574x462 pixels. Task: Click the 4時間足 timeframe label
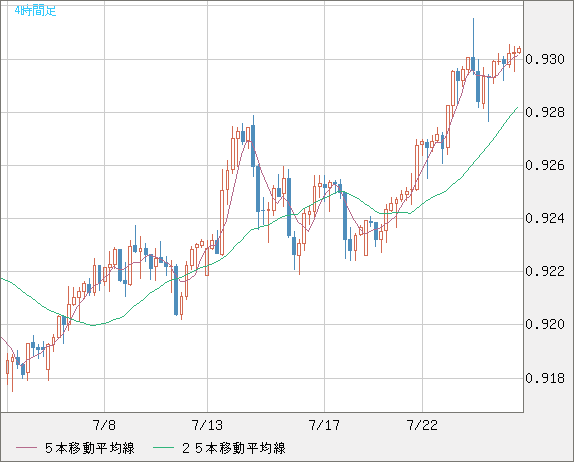[36, 11]
